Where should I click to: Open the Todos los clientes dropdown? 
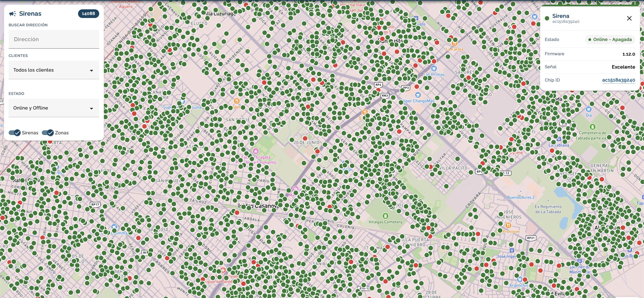tap(54, 70)
